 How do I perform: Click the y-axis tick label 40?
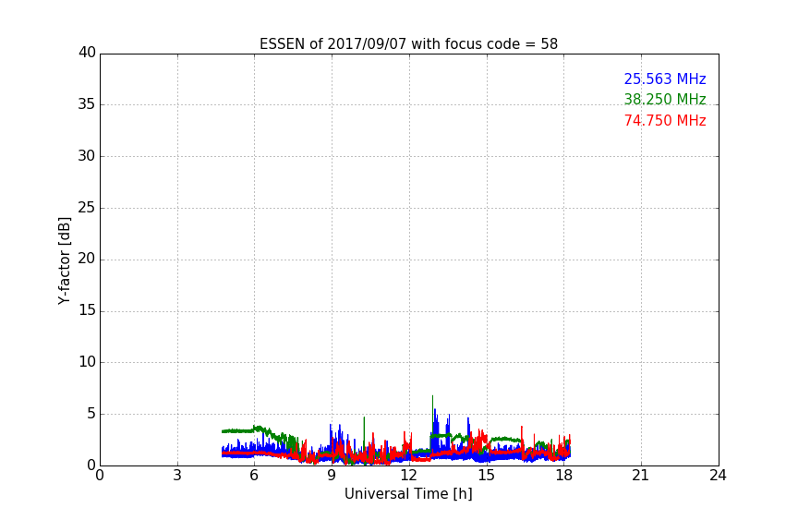coord(87,53)
